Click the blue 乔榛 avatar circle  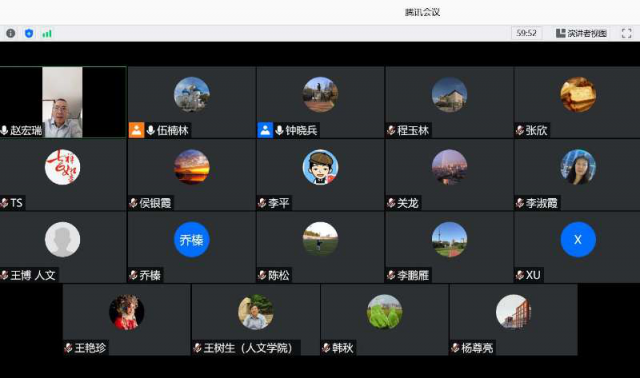tap(191, 240)
